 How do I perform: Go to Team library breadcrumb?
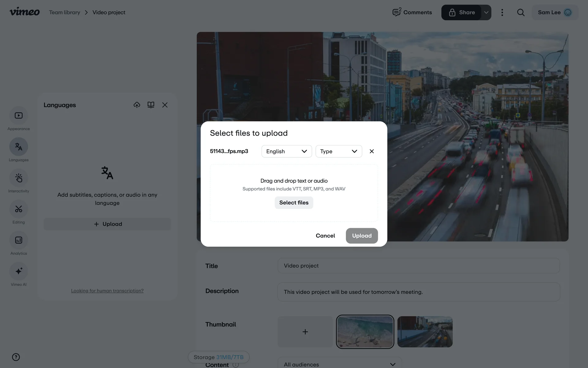65,12
